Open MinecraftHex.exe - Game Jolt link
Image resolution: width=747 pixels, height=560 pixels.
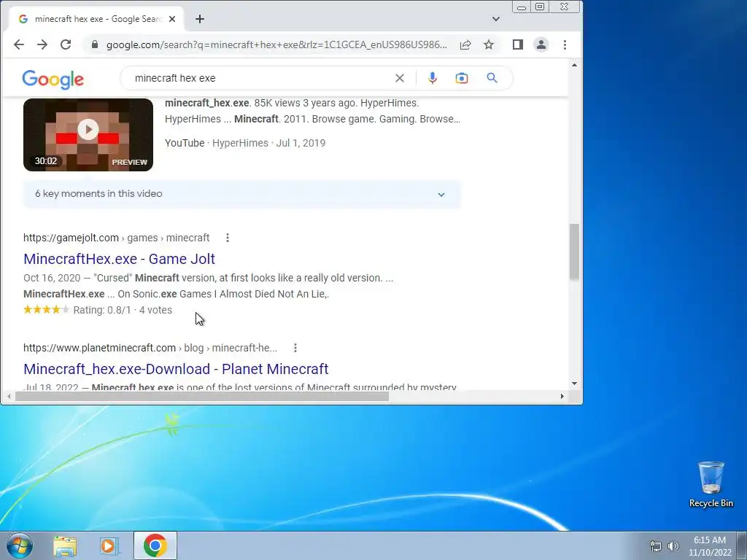[119, 259]
